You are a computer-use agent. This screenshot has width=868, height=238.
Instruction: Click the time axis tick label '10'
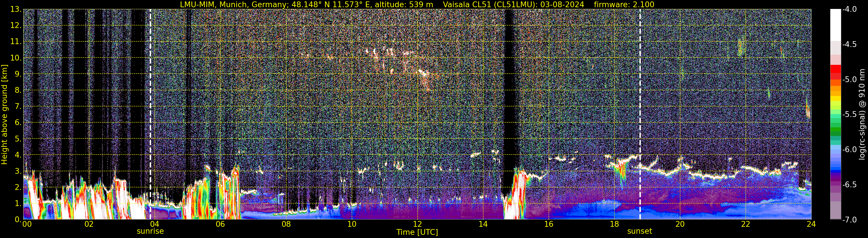[352, 224]
